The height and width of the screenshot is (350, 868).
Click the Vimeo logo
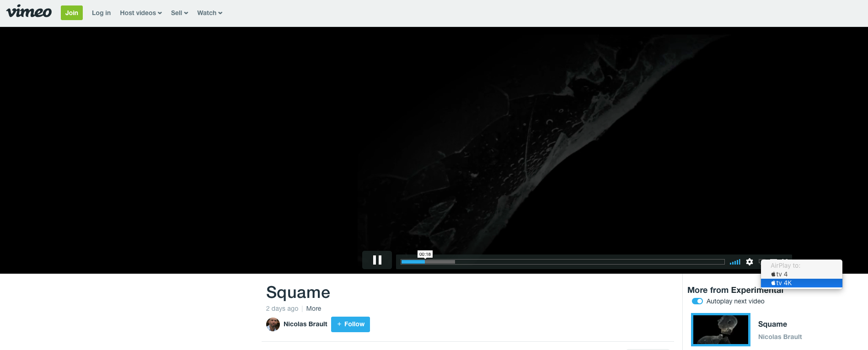[29, 12]
